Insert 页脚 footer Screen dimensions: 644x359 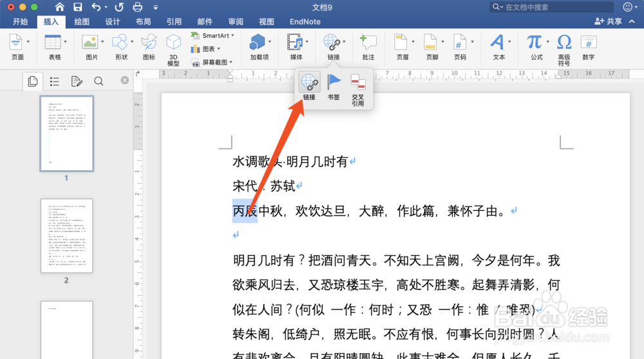430,43
